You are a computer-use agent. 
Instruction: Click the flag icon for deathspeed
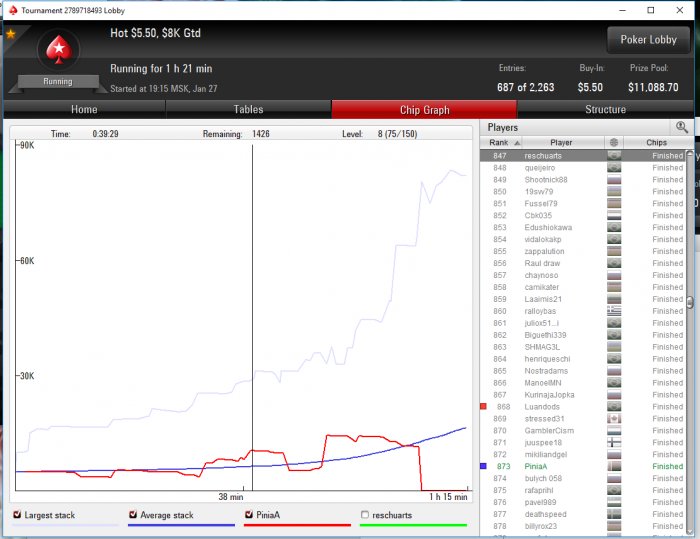click(x=614, y=514)
